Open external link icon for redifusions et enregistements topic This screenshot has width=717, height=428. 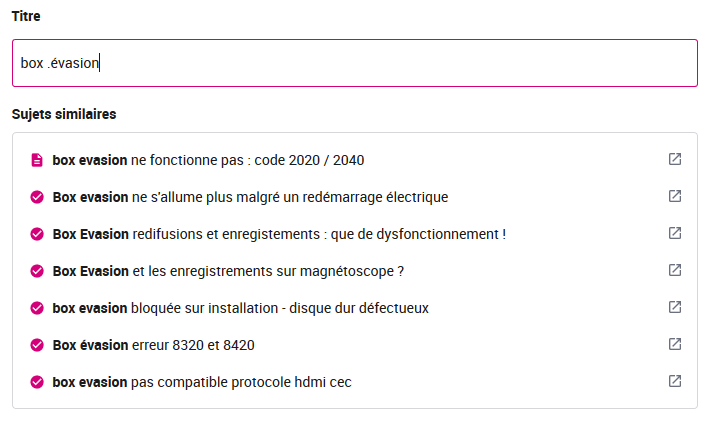[x=675, y=233]
